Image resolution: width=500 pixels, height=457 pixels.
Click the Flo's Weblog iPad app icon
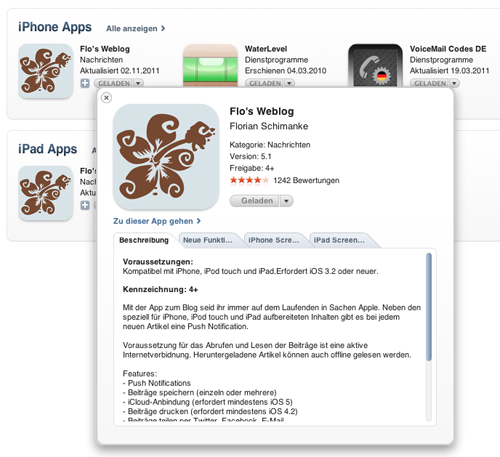coord(46,193)
